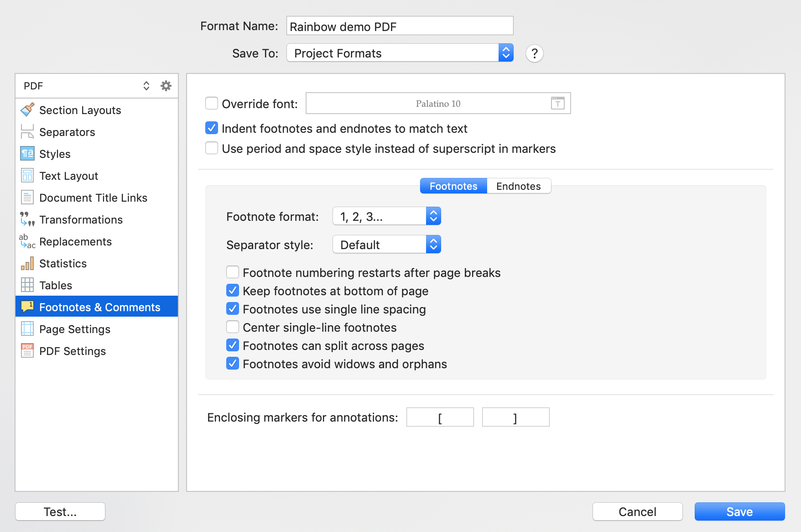The height and width of the screenshot is (532, 801).
Task: Click the opening annotation marker field
Action: point(440,417)
